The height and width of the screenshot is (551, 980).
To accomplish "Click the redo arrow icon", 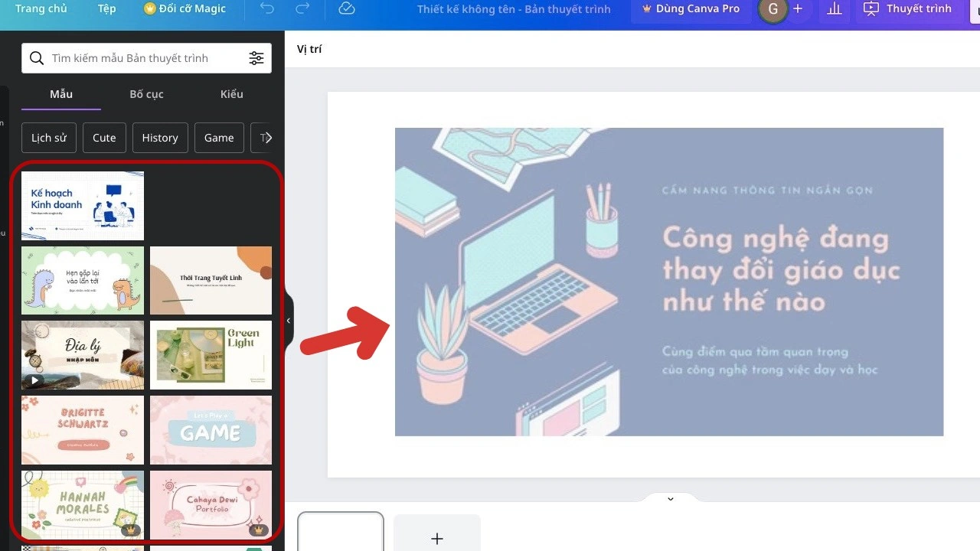I will [x=302, y=9].
